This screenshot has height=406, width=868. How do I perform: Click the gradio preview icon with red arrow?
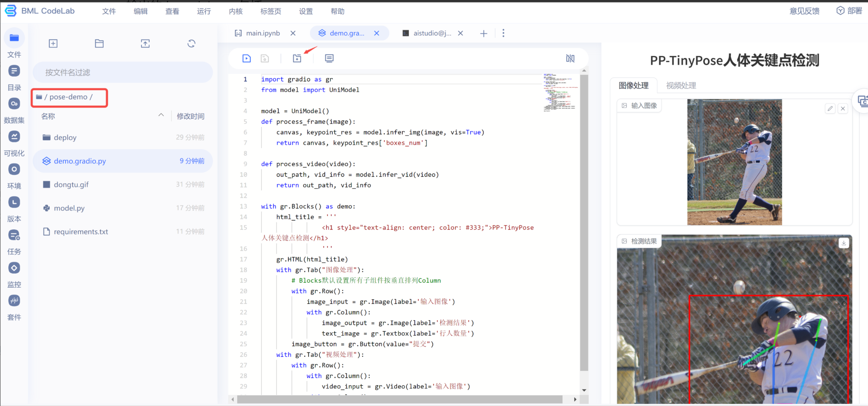tap(297, 58)
